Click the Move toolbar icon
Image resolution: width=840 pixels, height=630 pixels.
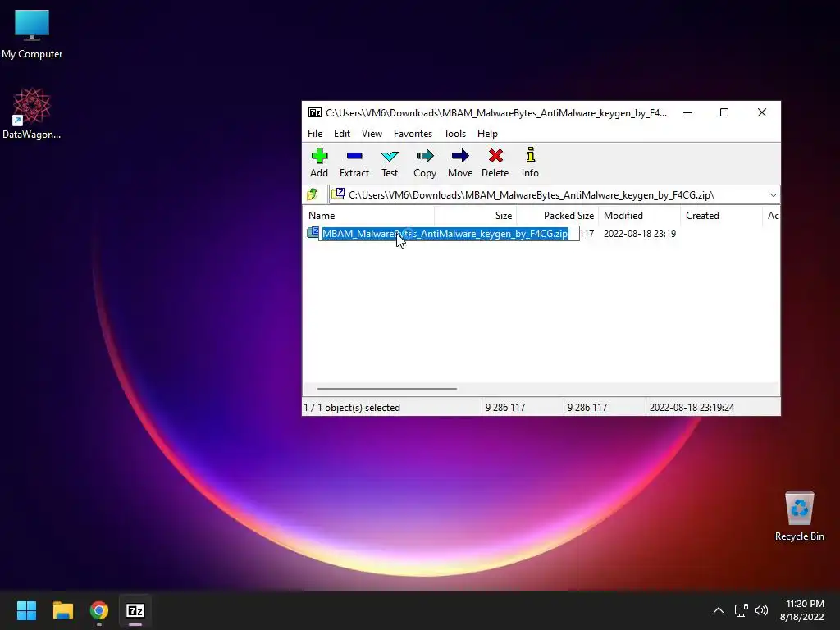tap(460, 162)
